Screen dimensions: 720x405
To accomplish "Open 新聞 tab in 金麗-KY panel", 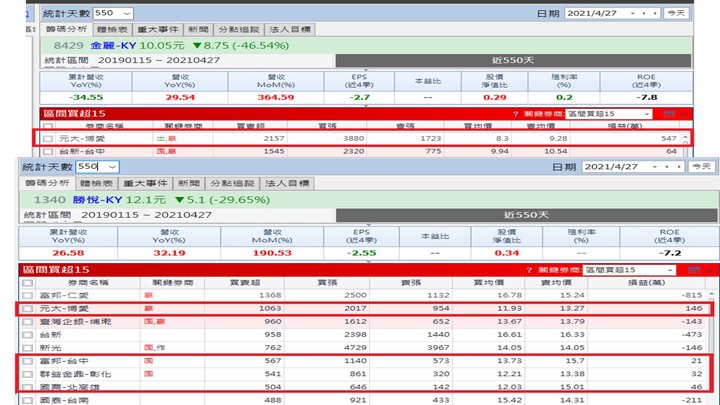I will (x=198, y=29).
